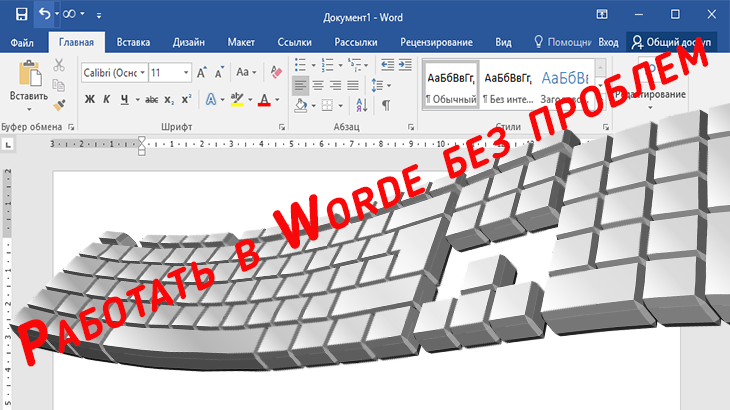Image resolution: width=730 pixels, height=410 pixels.
Task: Click the ribbon display options icon
Action: (602, 14)
